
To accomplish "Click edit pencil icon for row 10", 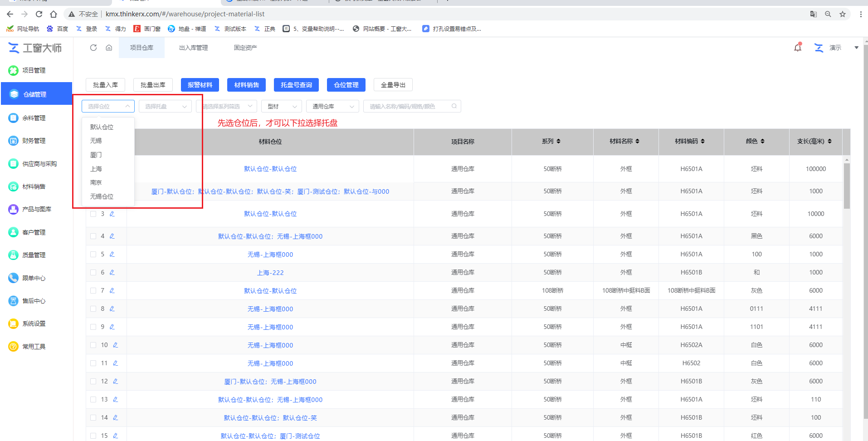I will [115, 345].
